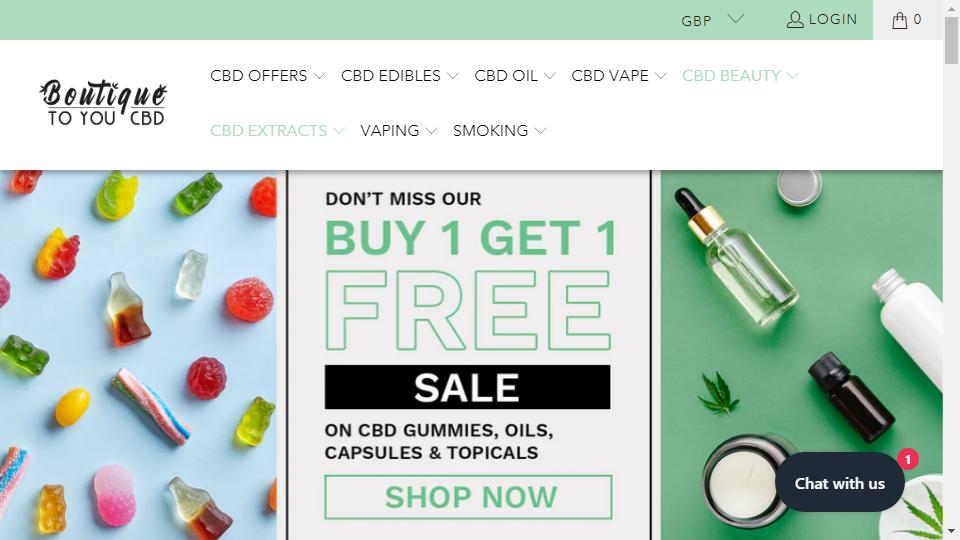Click the gummy sweets banner image
The width and height of the screenshot is (960, 540).
[x=138, y=355]
